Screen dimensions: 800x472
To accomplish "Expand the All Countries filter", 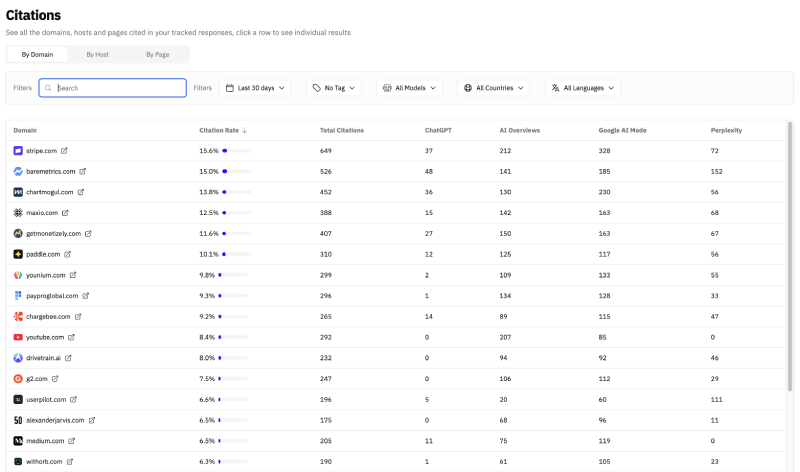I will [493, 88].
